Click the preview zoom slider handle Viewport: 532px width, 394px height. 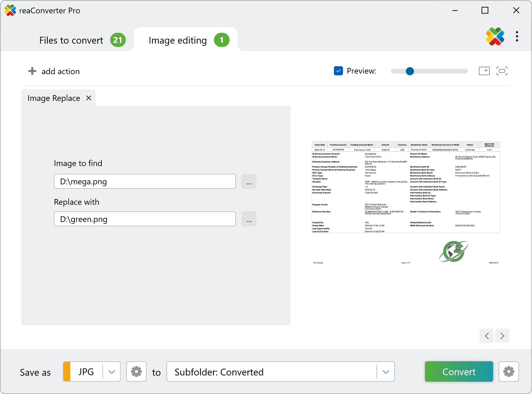point(410,71)
